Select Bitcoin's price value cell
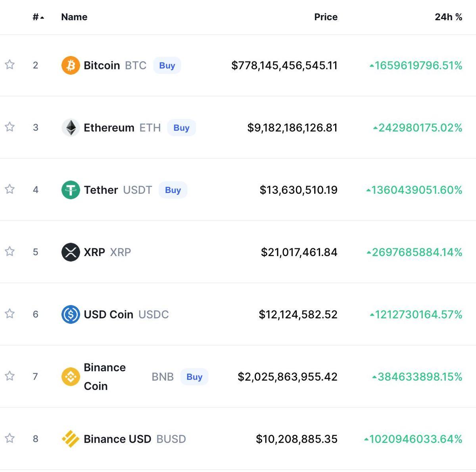Viewport: 476px width, 472px height. coord(284,65)
